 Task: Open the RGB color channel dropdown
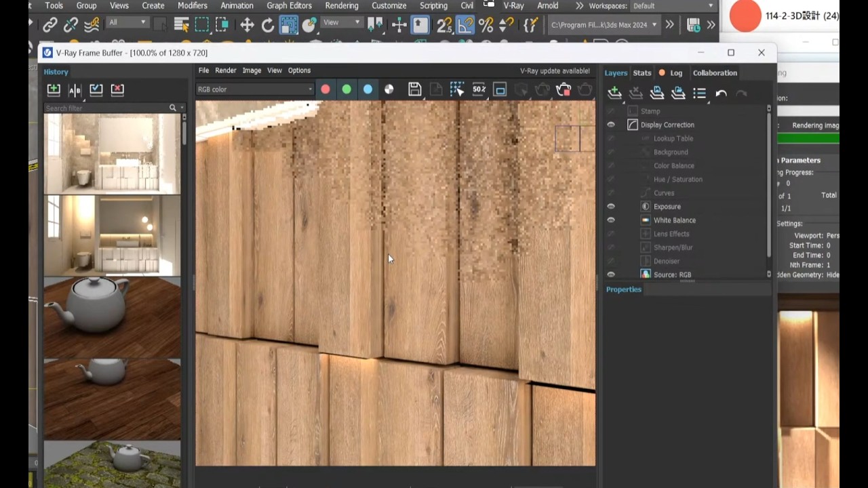point(255,89)
